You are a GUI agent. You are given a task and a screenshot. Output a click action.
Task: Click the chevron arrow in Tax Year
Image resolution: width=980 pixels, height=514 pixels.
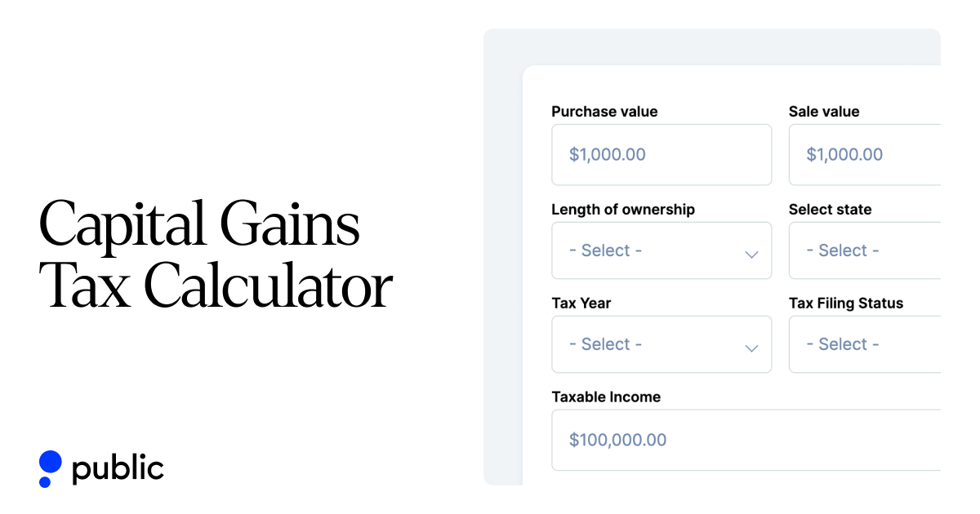(751, 348)
